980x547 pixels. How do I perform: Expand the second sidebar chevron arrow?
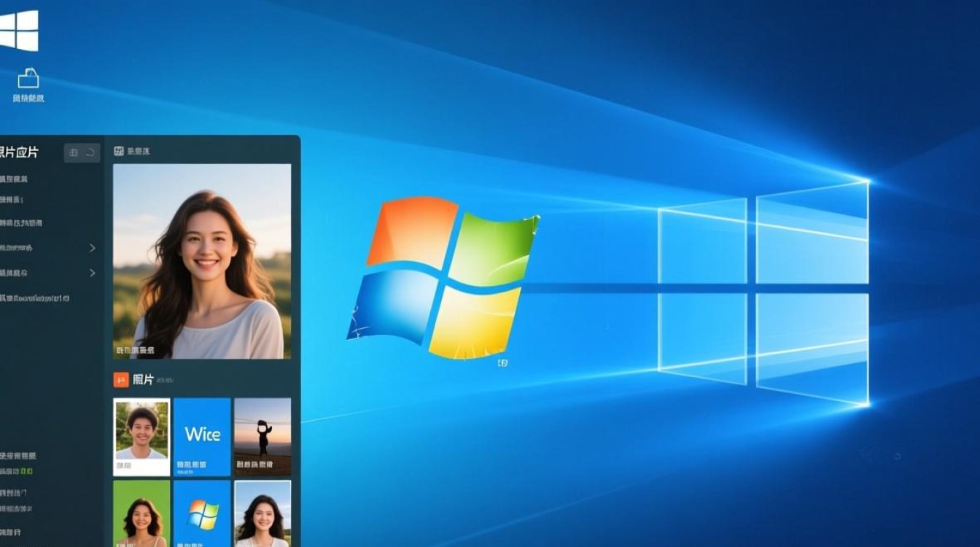(93, 273)
